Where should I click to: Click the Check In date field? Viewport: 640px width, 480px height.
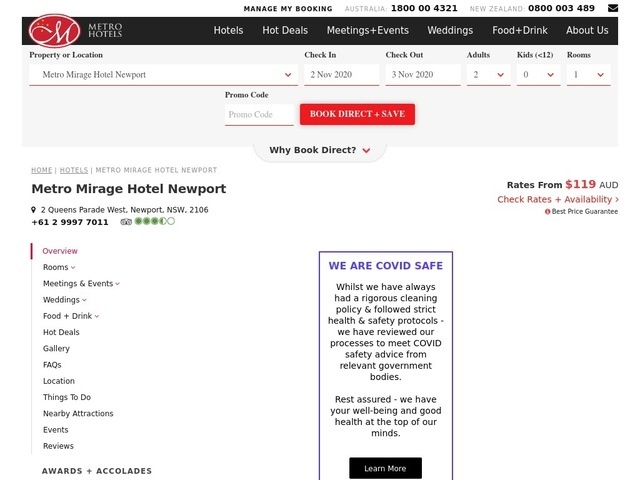(x=342, y=75)
